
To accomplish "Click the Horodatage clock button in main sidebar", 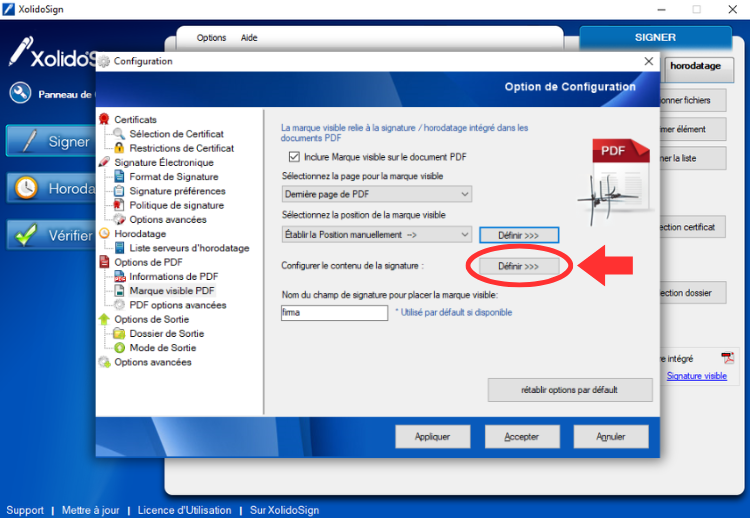I will (x=52, y=188).
